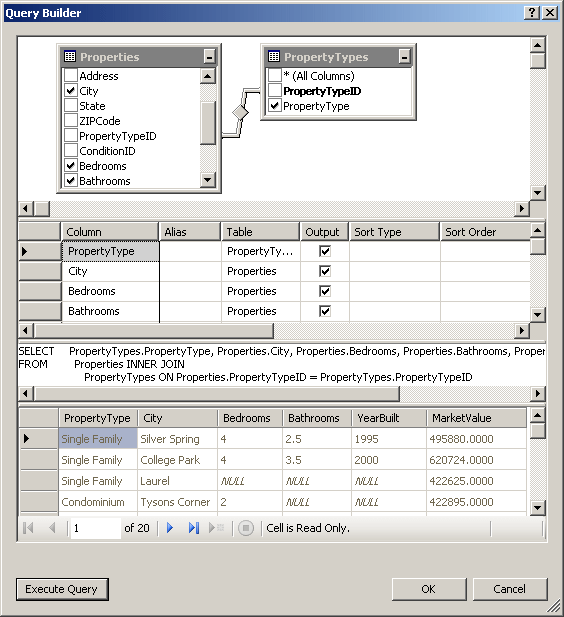The image size is (564, 617).
Task: Click the Sort Type column header
Action: tap(394, 232)
